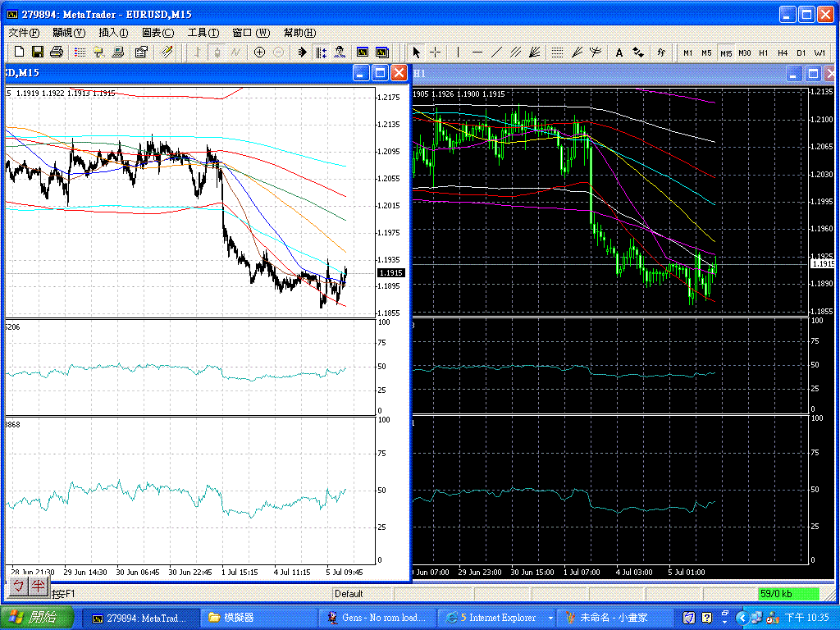The image size is (840, 630).
Task: Open the Navigator folder tree icon
Action: coord(98,52)
